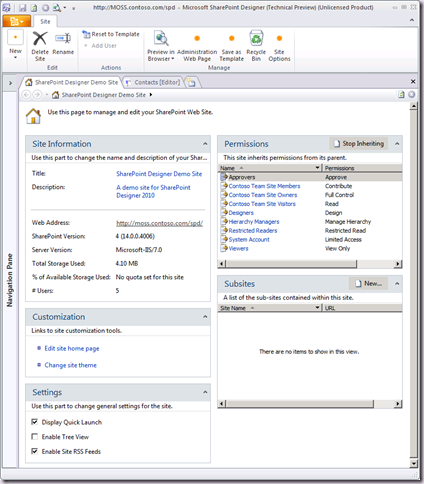Open the Recycle Bin
The height and width of the screenshot is (484, 424).
[x=256, y=46]
